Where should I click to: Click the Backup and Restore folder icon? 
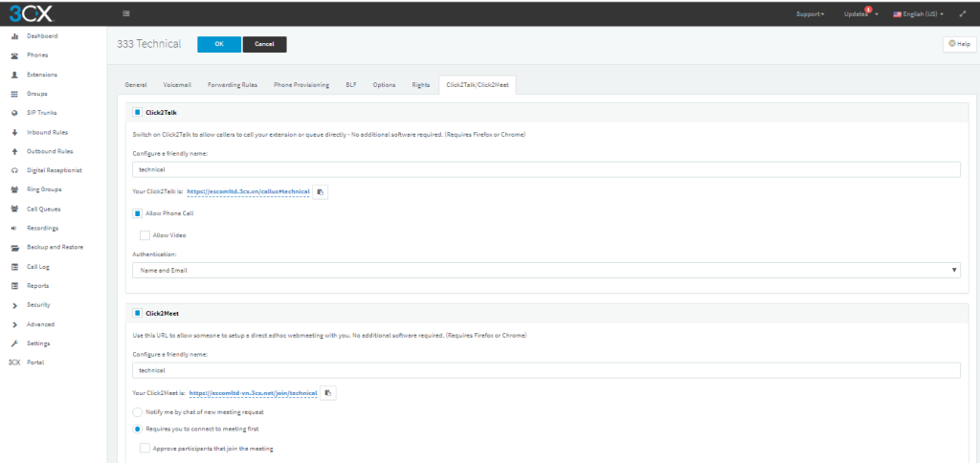pyautogui.click(x=14, y=248)
